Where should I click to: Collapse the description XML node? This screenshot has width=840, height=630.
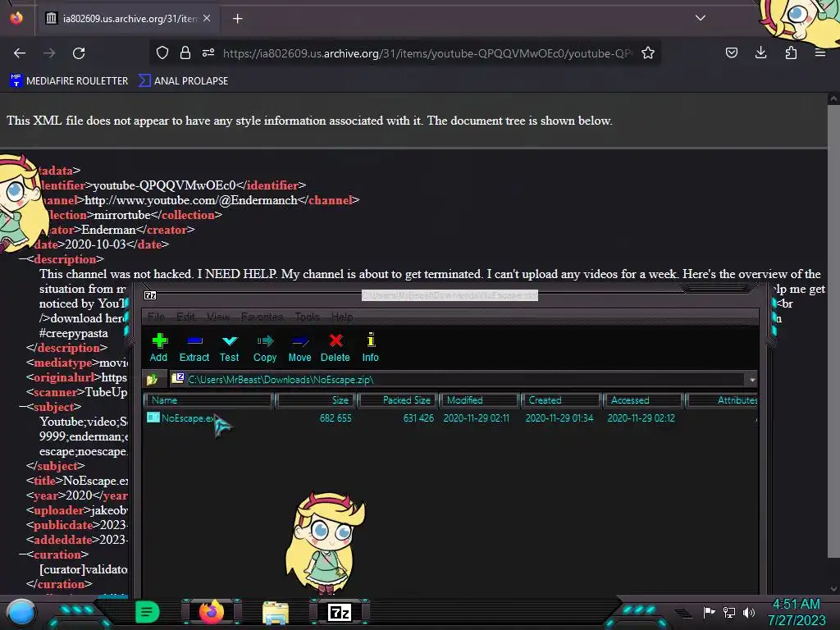point(23,259)
